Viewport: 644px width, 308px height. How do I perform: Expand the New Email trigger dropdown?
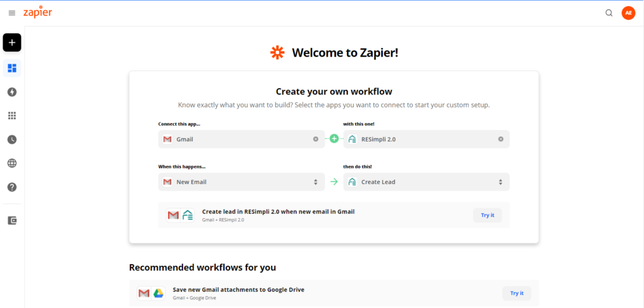241,182
